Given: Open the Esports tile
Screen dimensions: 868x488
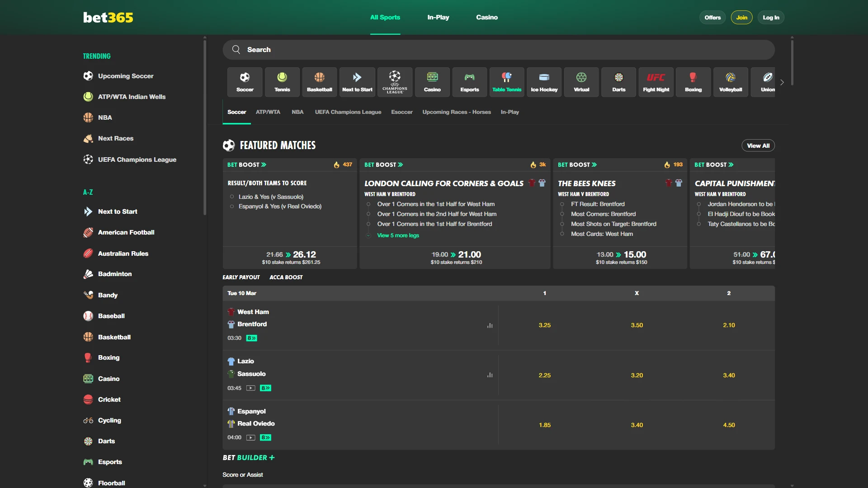Looking at the screenshot, I should (x=470, y=82).
